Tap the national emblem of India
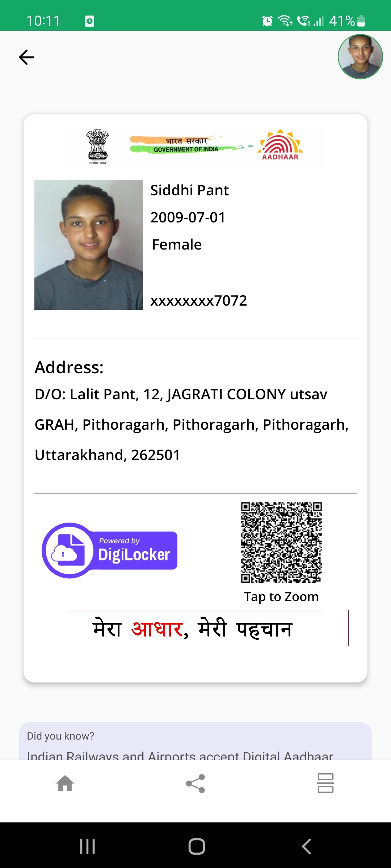The height and width of the screenshot is (868, 391). click(x=97, y=146)
